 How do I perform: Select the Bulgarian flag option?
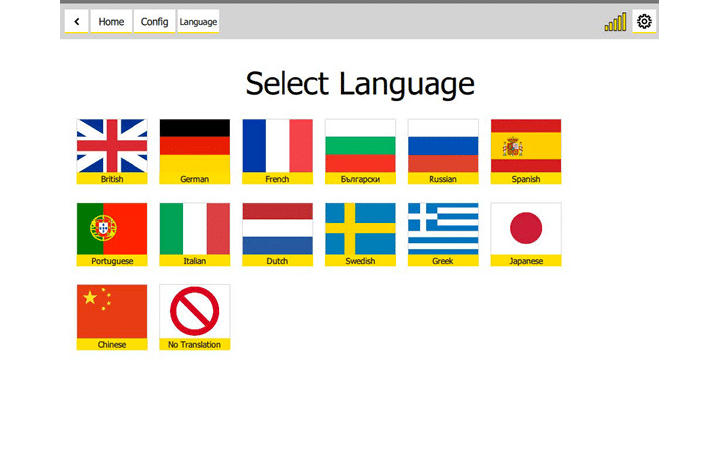[x=360, y=151]
